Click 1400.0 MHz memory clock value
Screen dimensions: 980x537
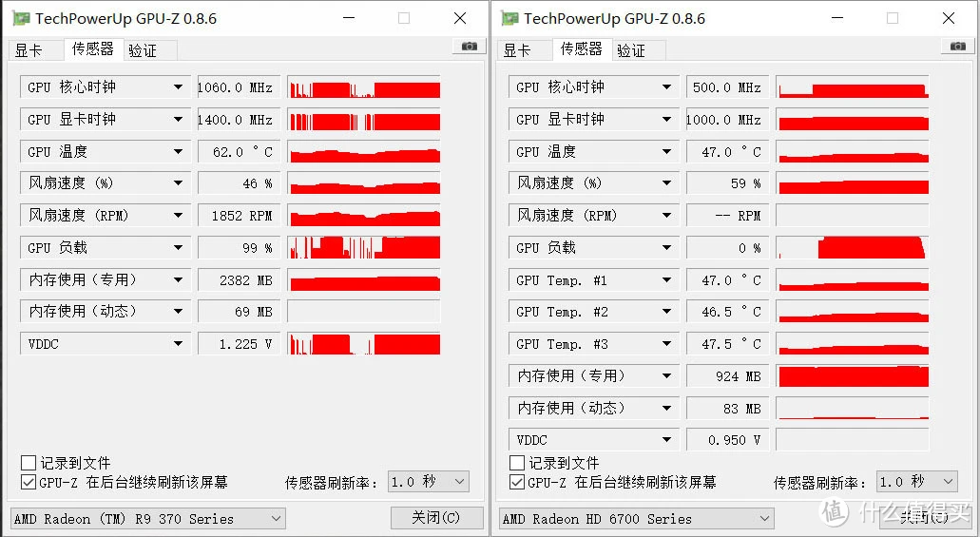pyautogui.click(x=240, y=119)
